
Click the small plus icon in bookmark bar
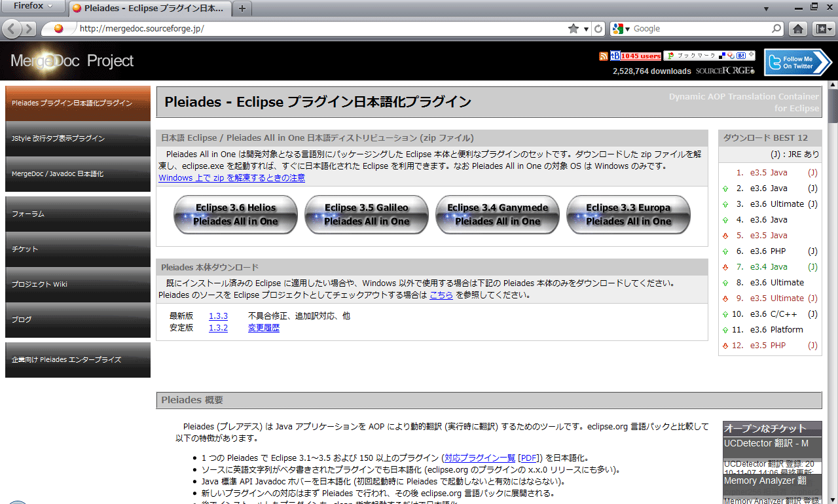pos(751,56)
